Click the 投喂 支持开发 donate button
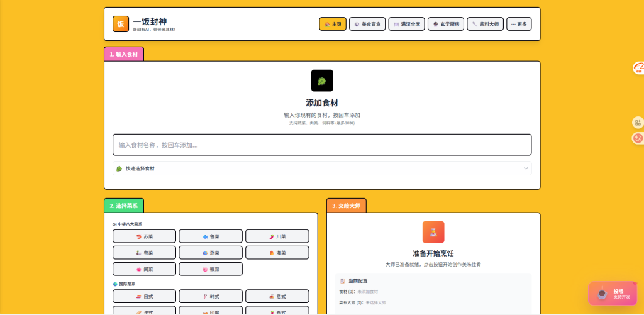644x315 pixels. pyautogui.click(x=612, y=293)
